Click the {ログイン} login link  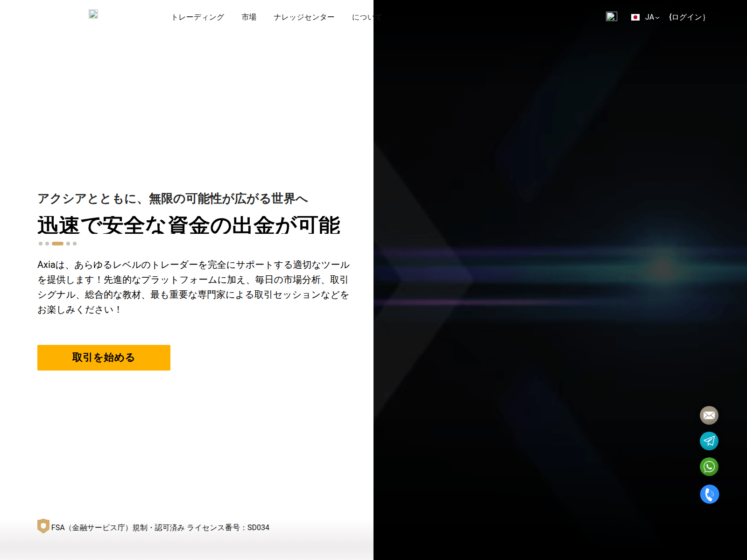tap(687, 17)
